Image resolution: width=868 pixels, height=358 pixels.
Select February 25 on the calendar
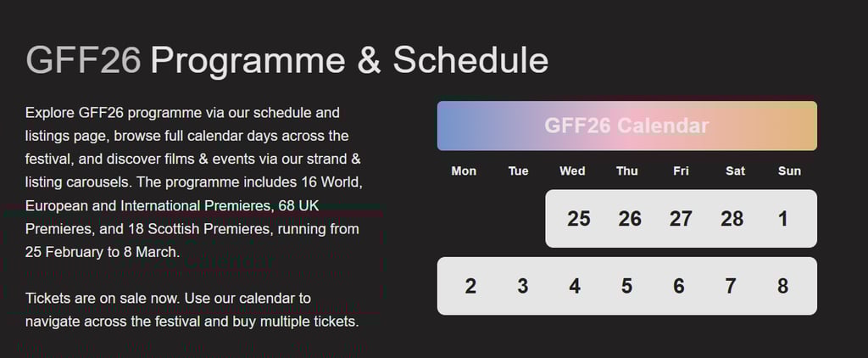pyautogui.click(x=578, y=219)
